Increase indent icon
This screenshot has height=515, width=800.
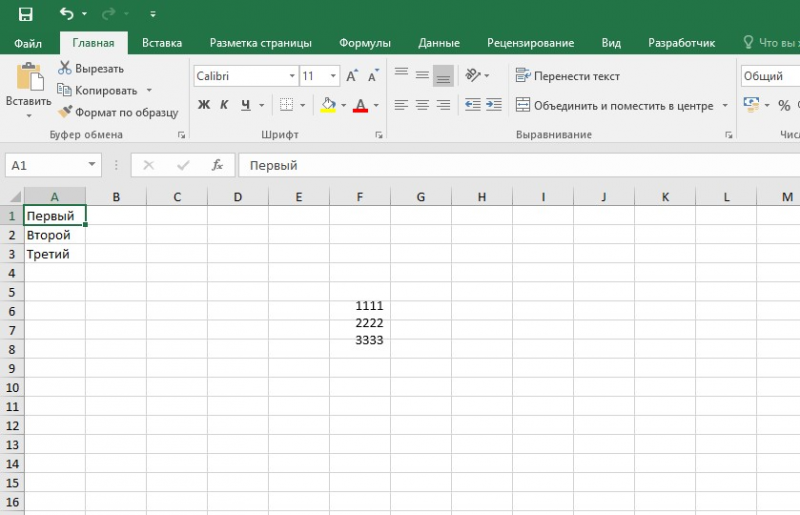(493, 105)
